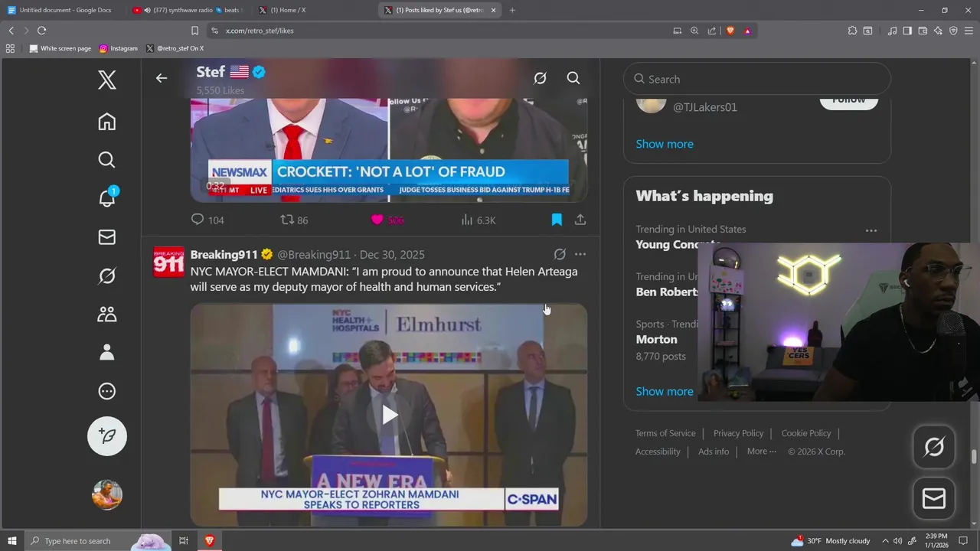Screen dimensions: 980x551
Task: Open Notifications bell with badge
Action: pyautogui.click(x=107, y=197)
